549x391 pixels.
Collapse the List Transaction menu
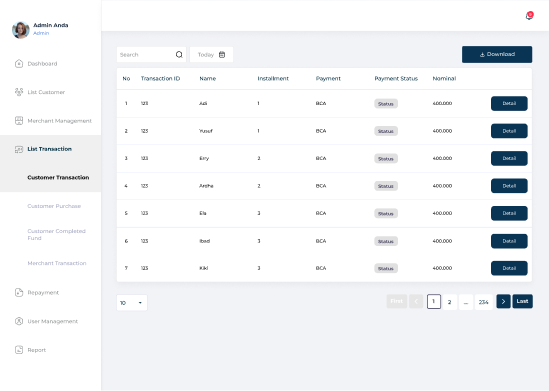49,149
